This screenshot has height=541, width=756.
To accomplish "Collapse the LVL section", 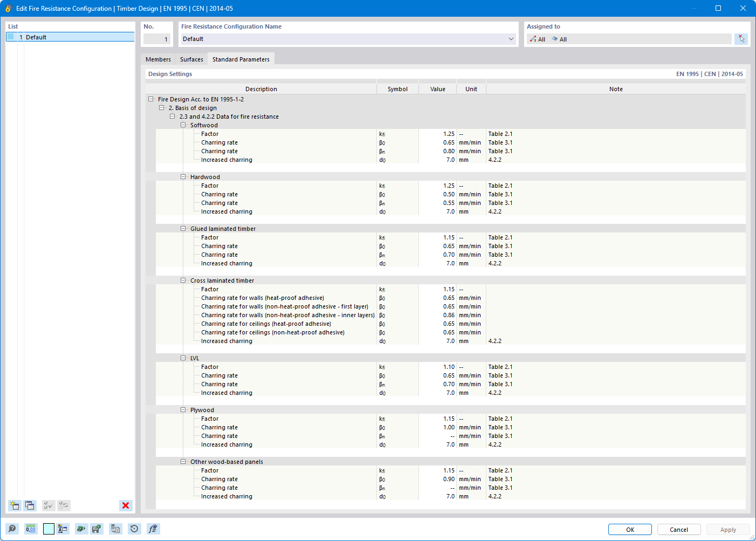I will 183,358.
